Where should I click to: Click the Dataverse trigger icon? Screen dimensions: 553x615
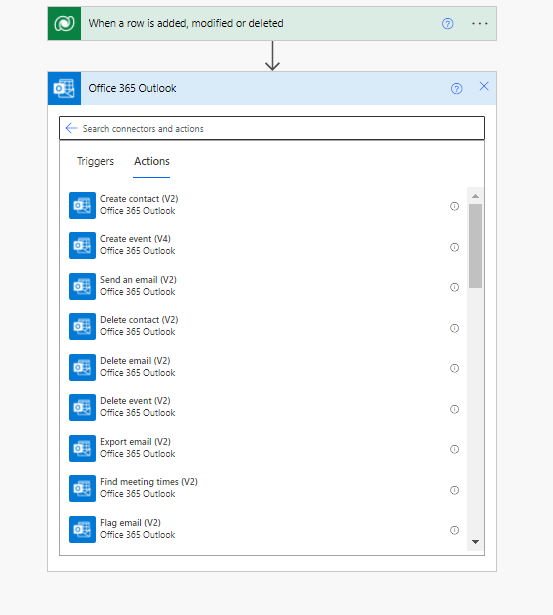point(64,24)
